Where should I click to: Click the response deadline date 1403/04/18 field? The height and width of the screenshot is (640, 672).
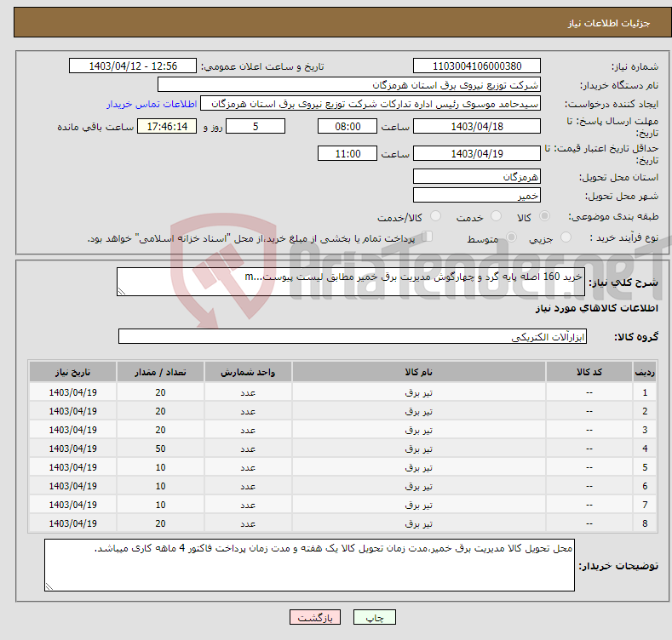pos(477,126)
